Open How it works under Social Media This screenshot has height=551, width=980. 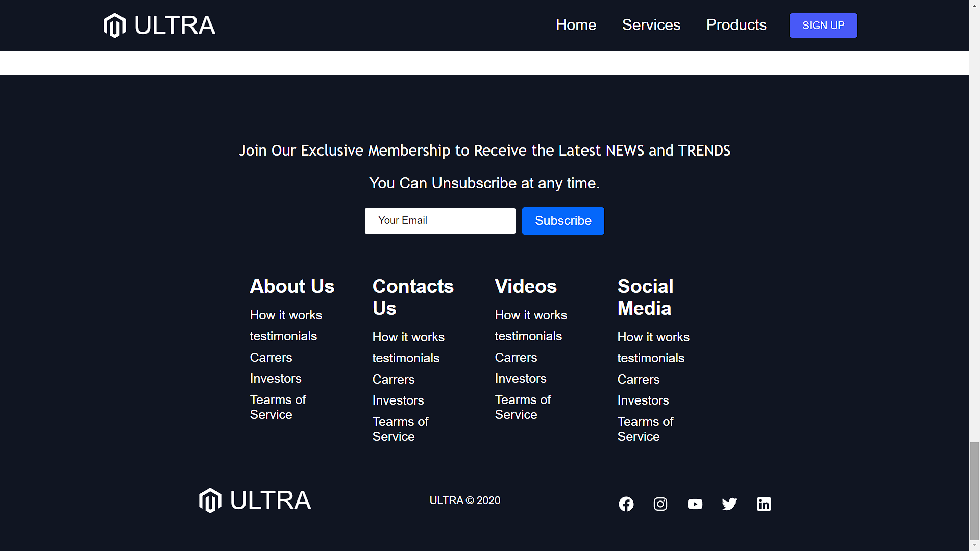[x=653, y=337]
